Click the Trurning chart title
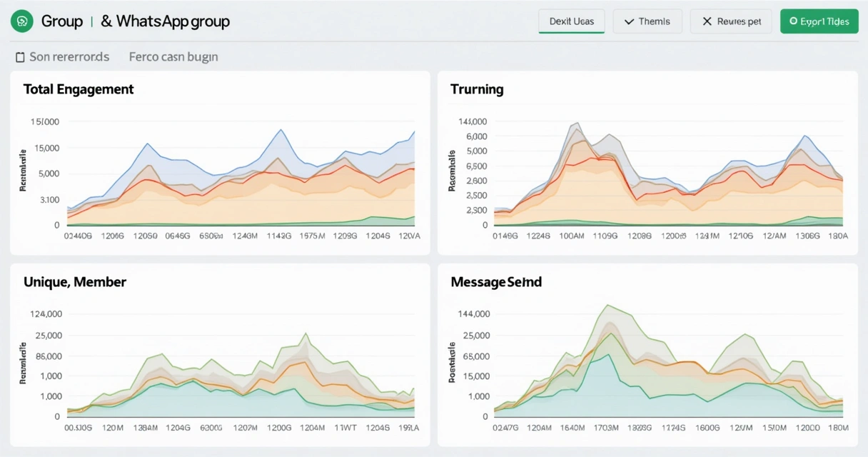868x457 pixels. click(x=477, y=89)
